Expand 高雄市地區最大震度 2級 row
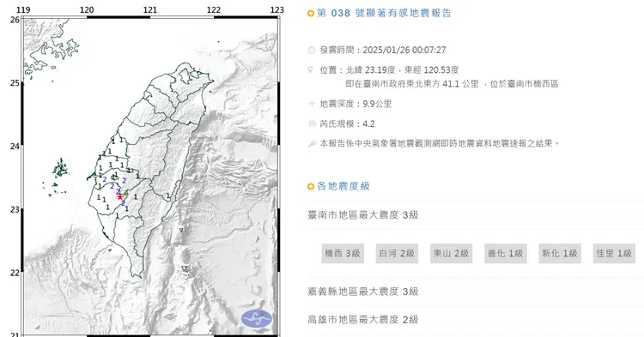This screenshot has width=644, height=337. coord(476,319)
